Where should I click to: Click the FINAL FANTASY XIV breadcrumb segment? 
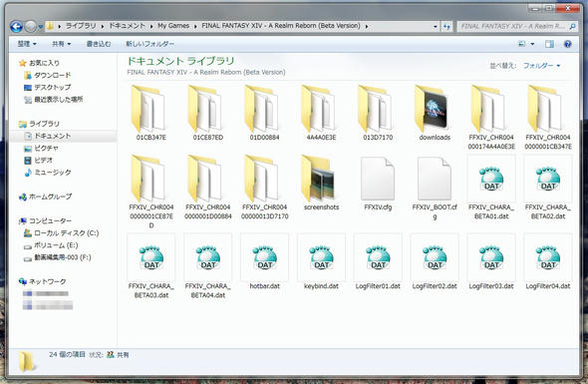coord(281,26)
